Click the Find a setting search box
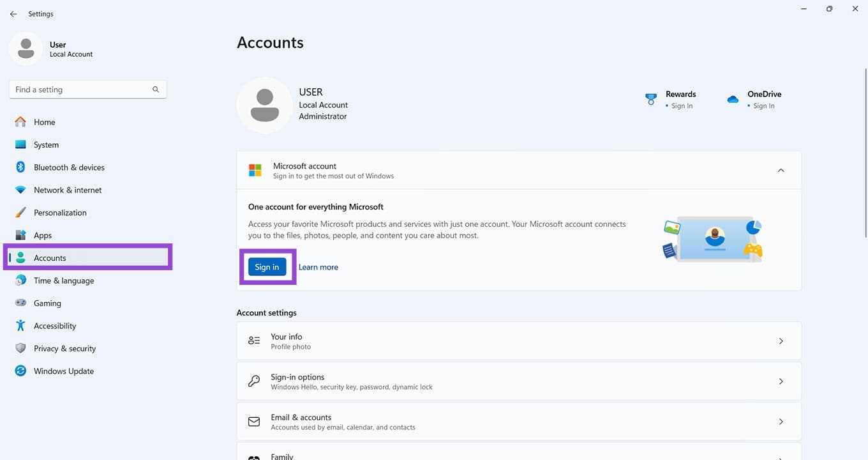The height and width of the screenshot is (460, 868). tap(87, 89)
